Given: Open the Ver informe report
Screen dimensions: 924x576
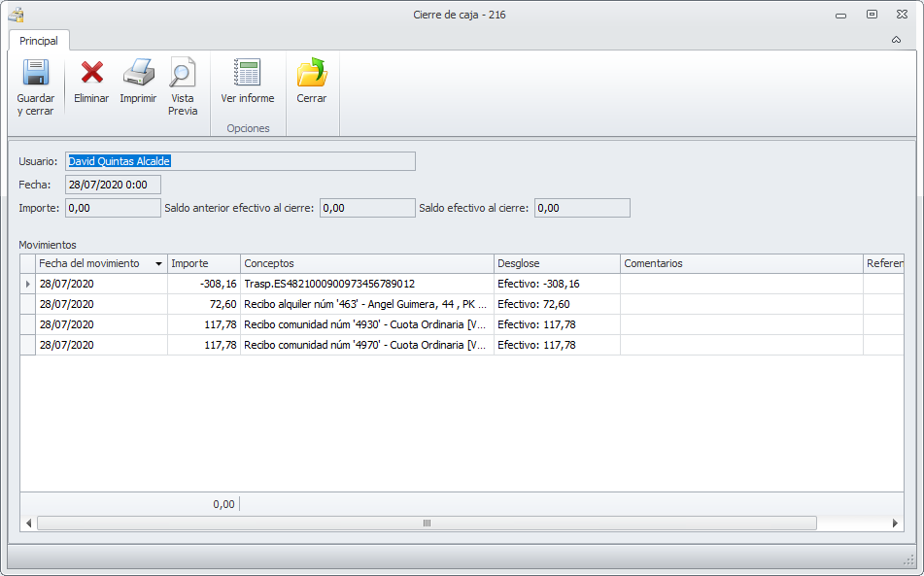Looking at the screenshot, I should point(248,73).
